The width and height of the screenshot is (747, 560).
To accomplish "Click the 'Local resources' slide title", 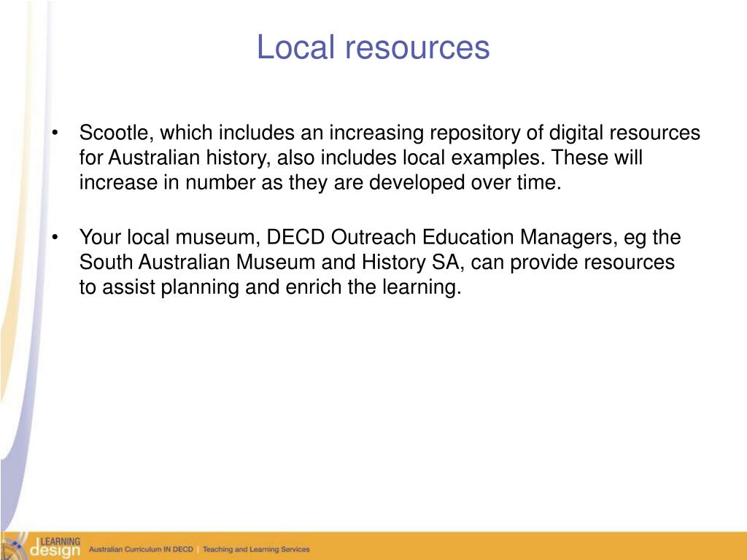I will [x=373, y=47].
